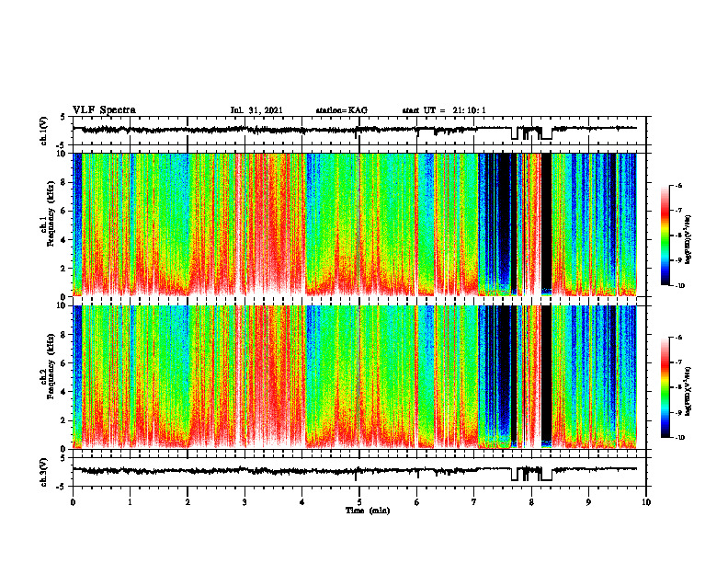
Task: Click the 'ch.1(V)' voltage axis label
Action: pos(43,131)
